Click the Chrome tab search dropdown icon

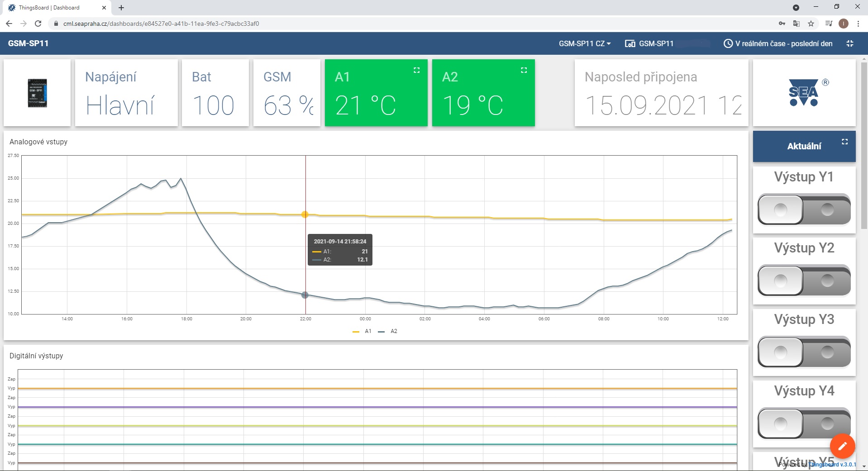[x=796, y=8]
